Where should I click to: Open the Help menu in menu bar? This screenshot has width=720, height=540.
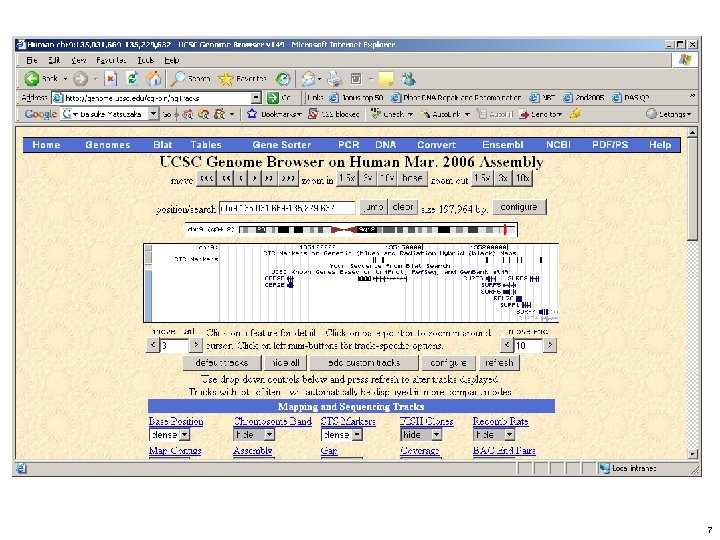(172, 60)
